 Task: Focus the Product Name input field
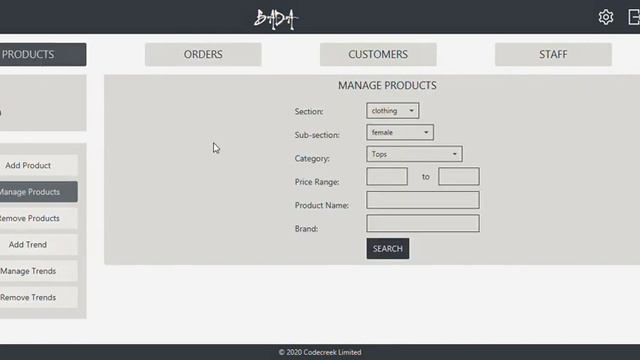coord(423,200)
